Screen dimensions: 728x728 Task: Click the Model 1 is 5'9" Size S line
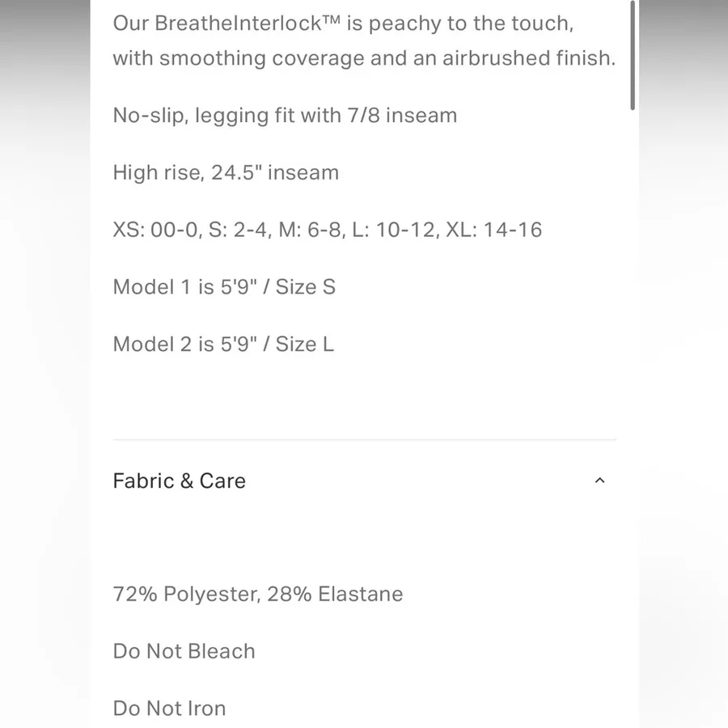click(224, 286)
